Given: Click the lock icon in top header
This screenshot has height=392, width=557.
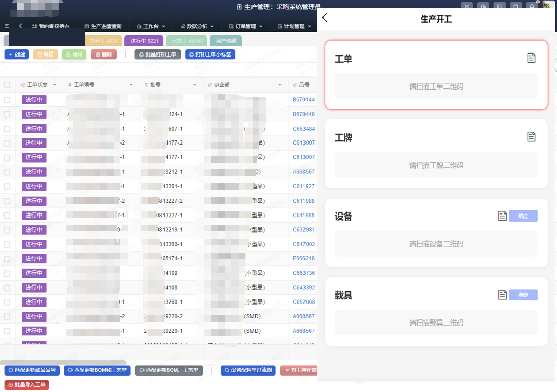Looking at the screenshot, I should [532, 7].
